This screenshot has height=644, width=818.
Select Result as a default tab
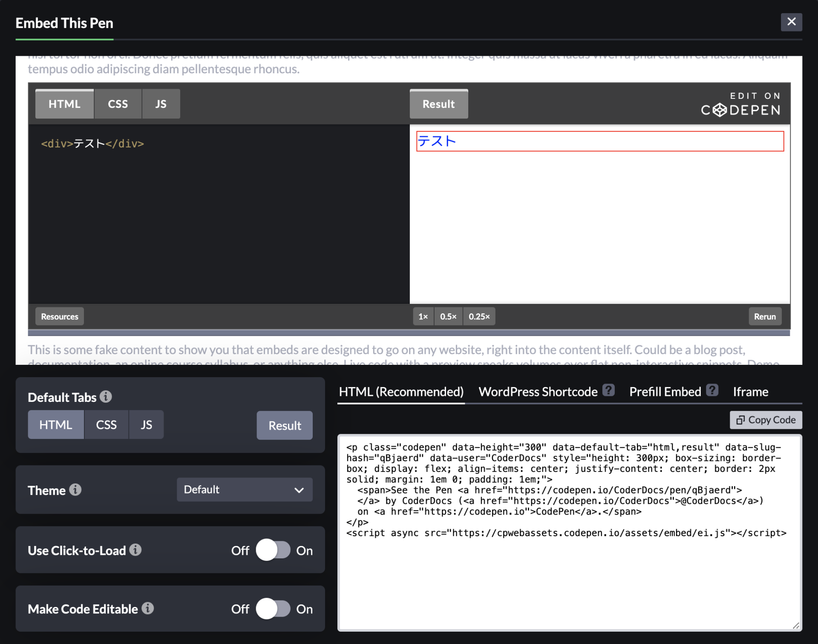point(284,425)
